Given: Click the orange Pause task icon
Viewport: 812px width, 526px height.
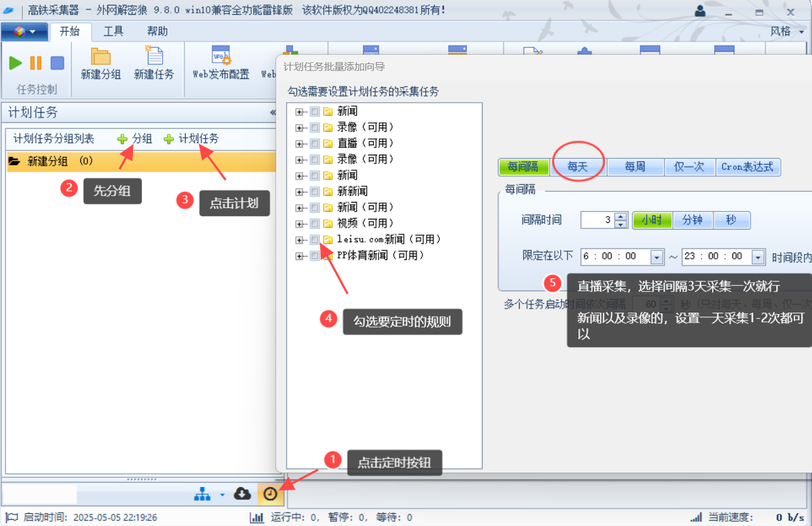Looking at the screenshot, I should click(36, 63).
